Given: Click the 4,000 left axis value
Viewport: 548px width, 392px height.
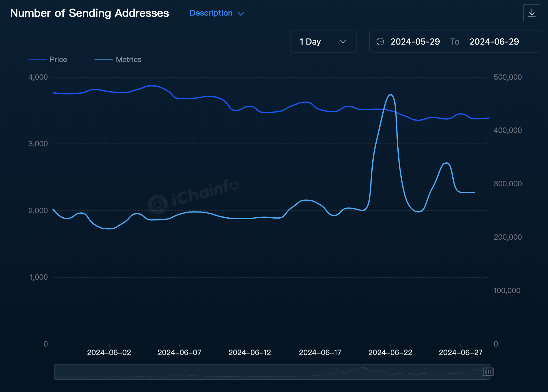Looking at the screenshot, I should click(38, 77).
